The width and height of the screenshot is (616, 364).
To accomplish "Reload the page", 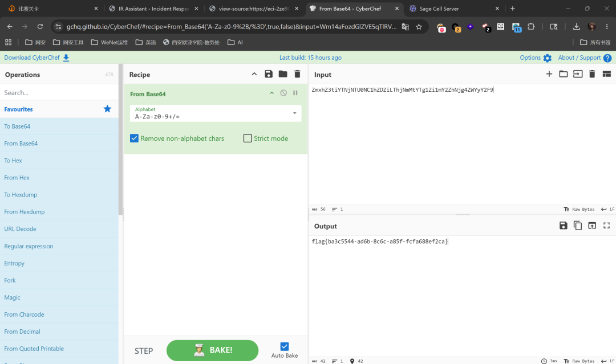I will click(x=40, y=27).
